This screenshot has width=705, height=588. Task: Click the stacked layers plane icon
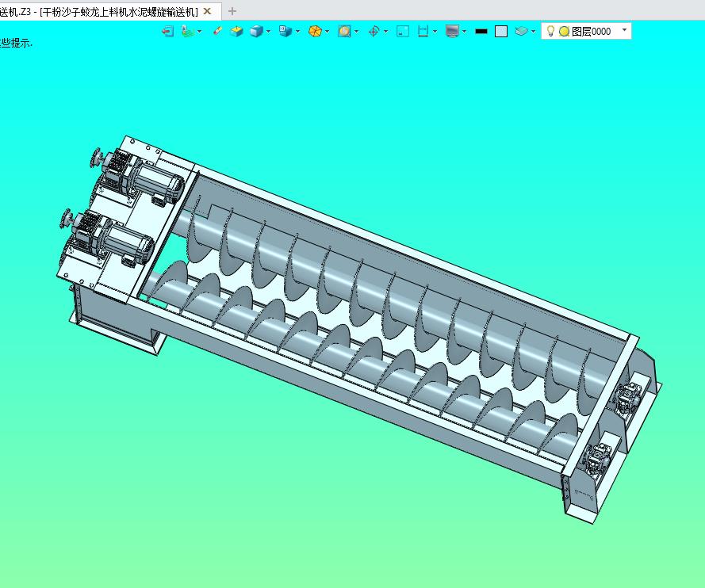pos(522,31)
